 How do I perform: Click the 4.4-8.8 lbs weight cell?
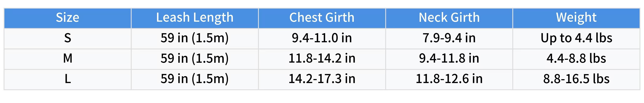click(x=576, y=59)
